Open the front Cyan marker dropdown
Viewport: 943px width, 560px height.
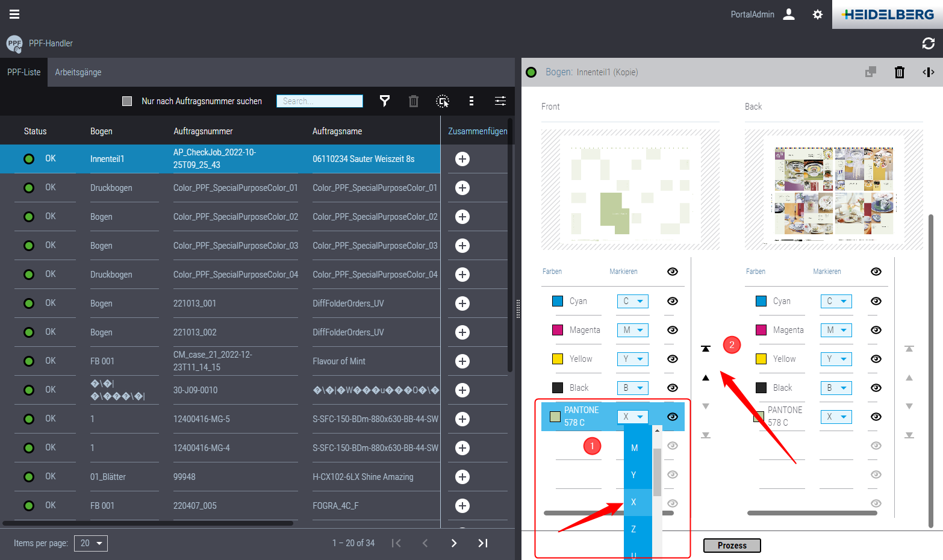tap(632, 301)
